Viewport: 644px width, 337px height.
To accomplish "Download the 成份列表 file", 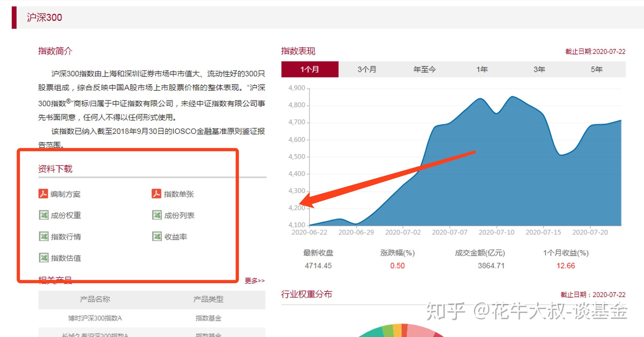I will pos(179,215).
